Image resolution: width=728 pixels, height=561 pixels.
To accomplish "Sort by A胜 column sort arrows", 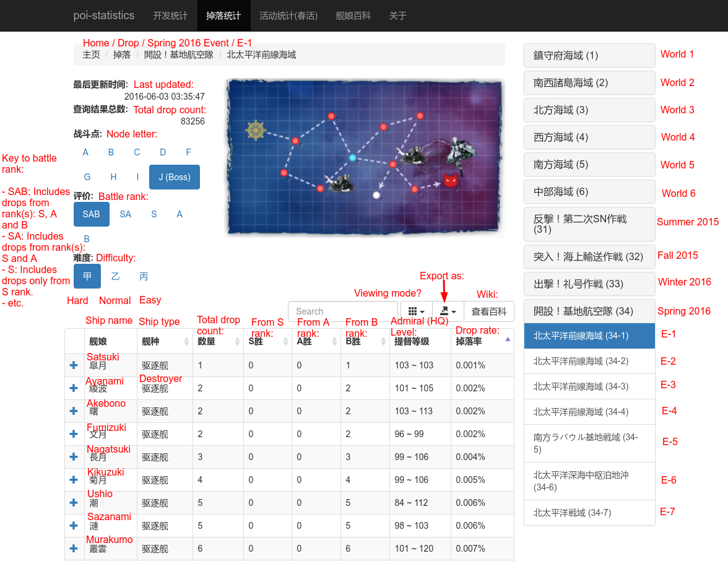I will [334, 341].
